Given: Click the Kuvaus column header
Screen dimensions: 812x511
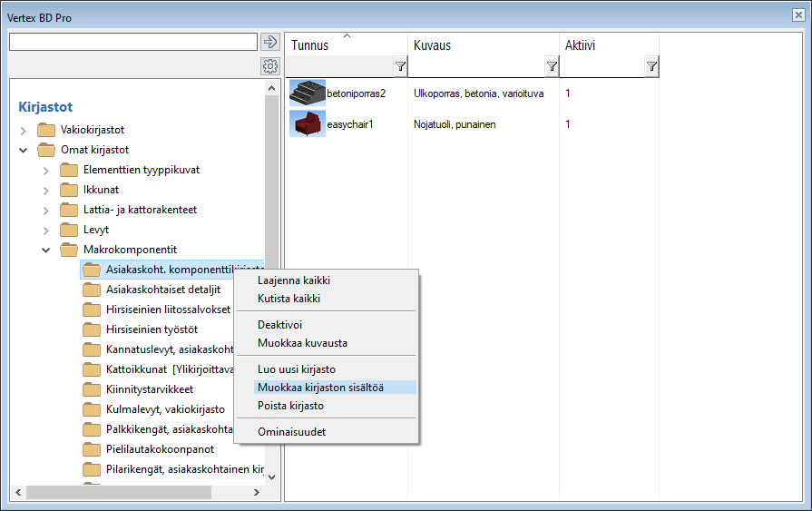Looking at the screenshot, I should tap(432, 45).
